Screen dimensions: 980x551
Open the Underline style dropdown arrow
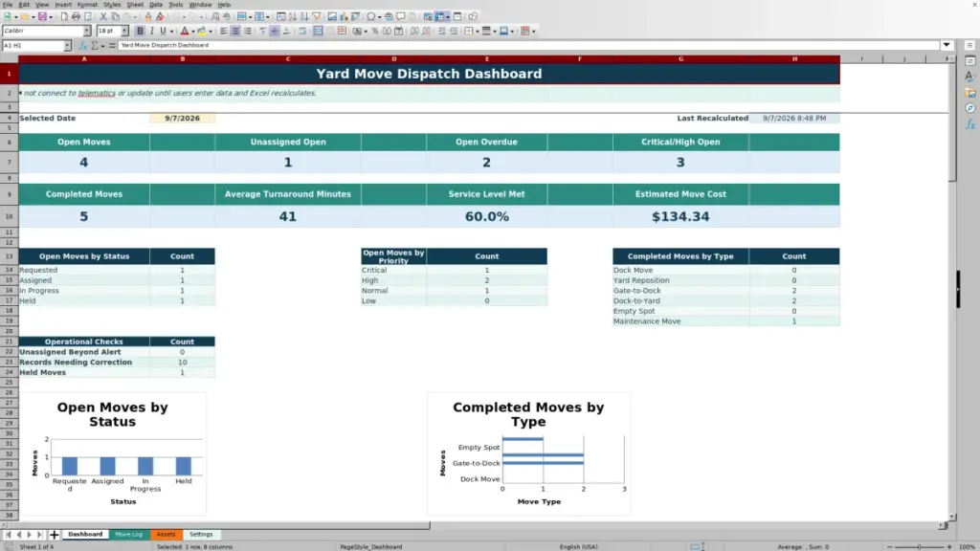pyautogui.click(x=171, y=32)
